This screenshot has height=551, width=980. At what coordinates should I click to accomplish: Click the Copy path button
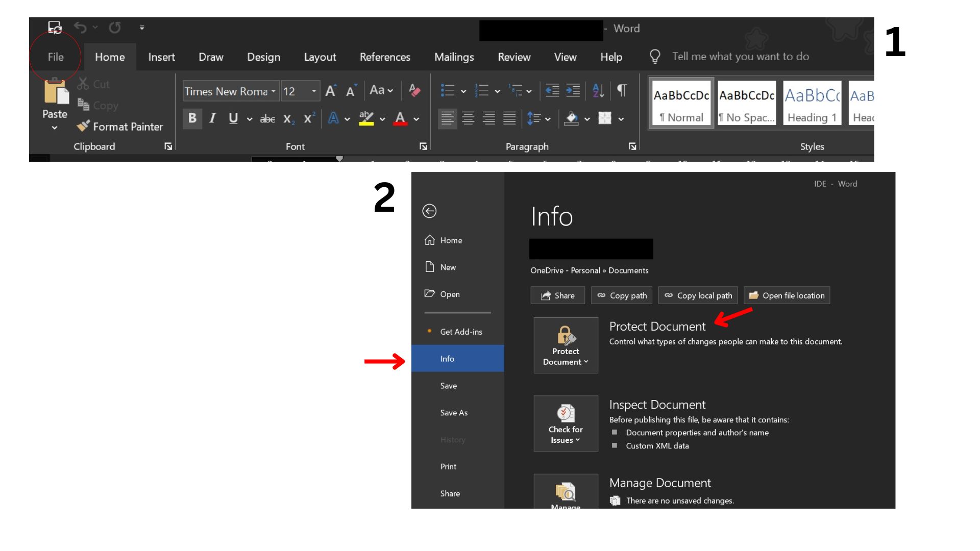point(622,295)
